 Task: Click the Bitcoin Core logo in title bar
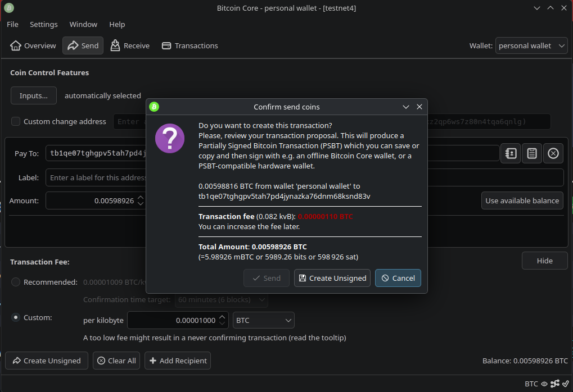(x=9, y=8)
